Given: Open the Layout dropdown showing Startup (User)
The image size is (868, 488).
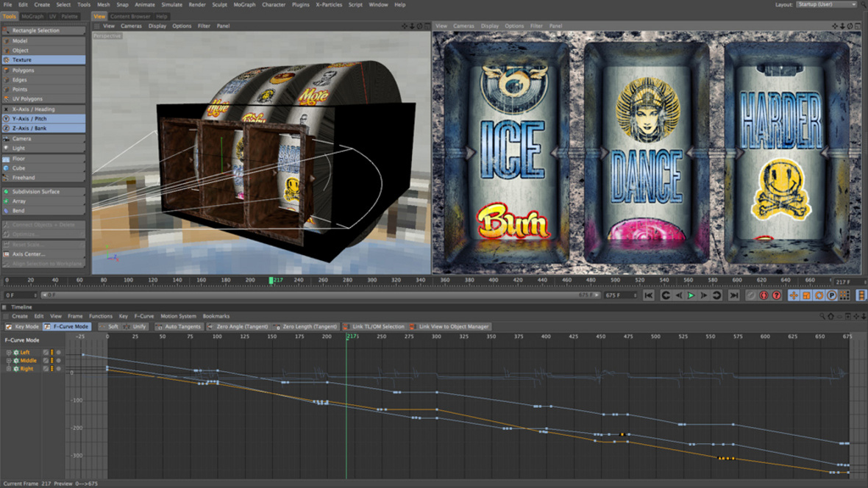Looking at the screenshot, I should coord(826,4).
